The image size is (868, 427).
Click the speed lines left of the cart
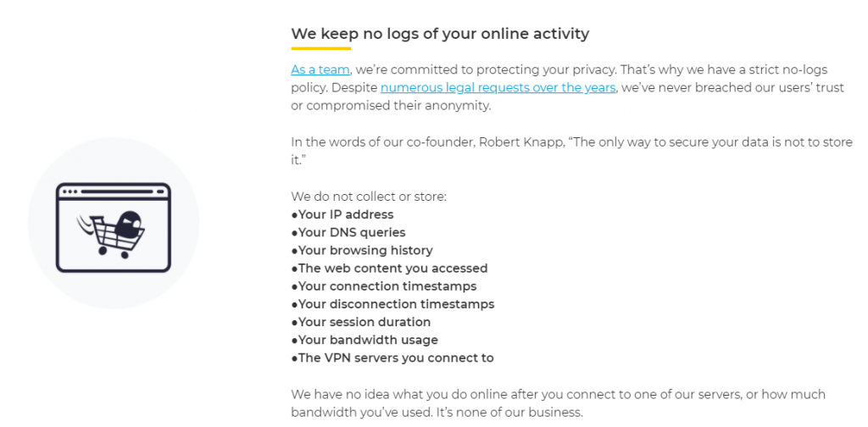tap(83, 225)
